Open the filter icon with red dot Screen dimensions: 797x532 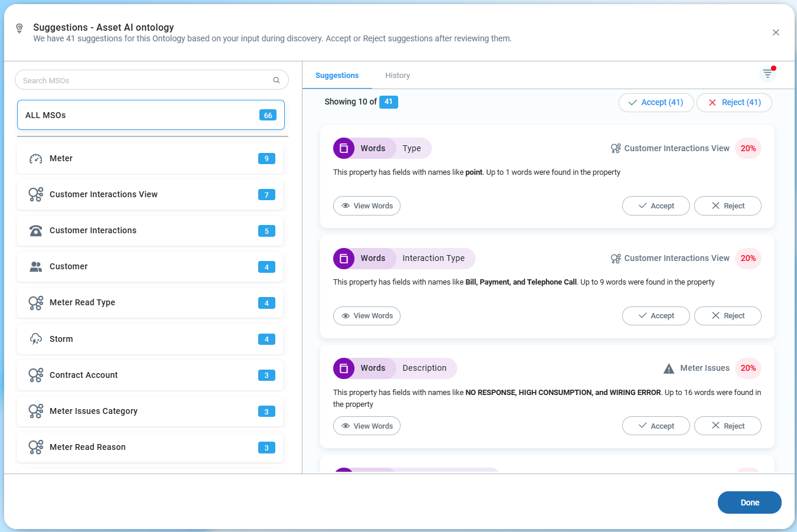[x=767, y=74]
